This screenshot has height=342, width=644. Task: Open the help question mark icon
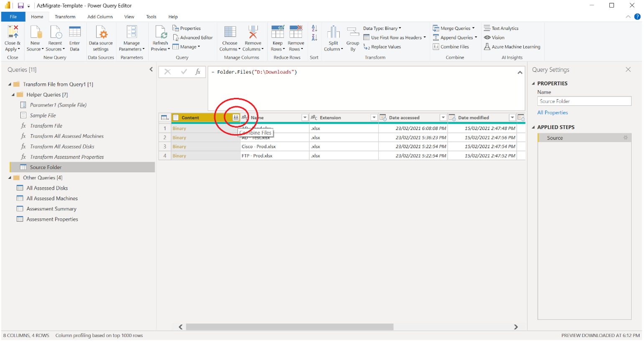point(637,17)
